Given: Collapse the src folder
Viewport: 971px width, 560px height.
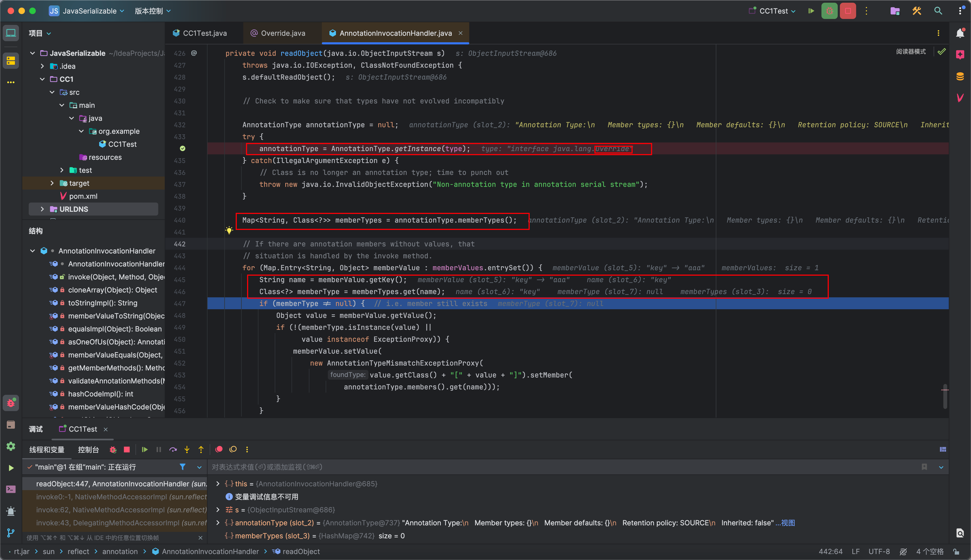Looking at the screenshot, I should [x=52, y=92].
